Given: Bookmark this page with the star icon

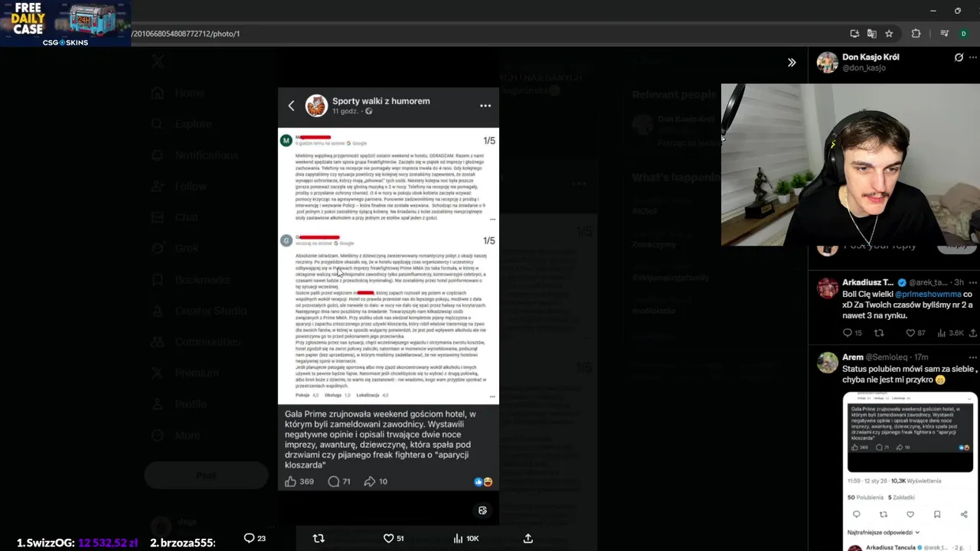Looking at the screenshot, I should click(x=889, y=34).
